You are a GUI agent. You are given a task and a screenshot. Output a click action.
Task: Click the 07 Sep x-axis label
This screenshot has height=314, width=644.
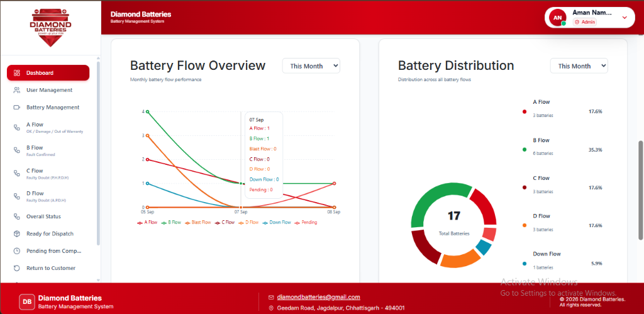tap(241, 212)
